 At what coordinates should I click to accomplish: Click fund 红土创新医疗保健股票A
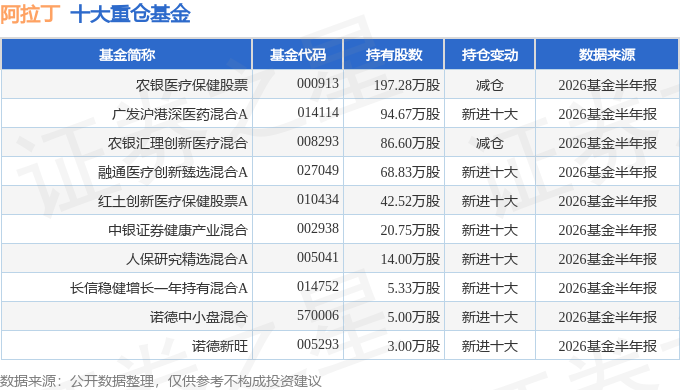click(173, 201)
